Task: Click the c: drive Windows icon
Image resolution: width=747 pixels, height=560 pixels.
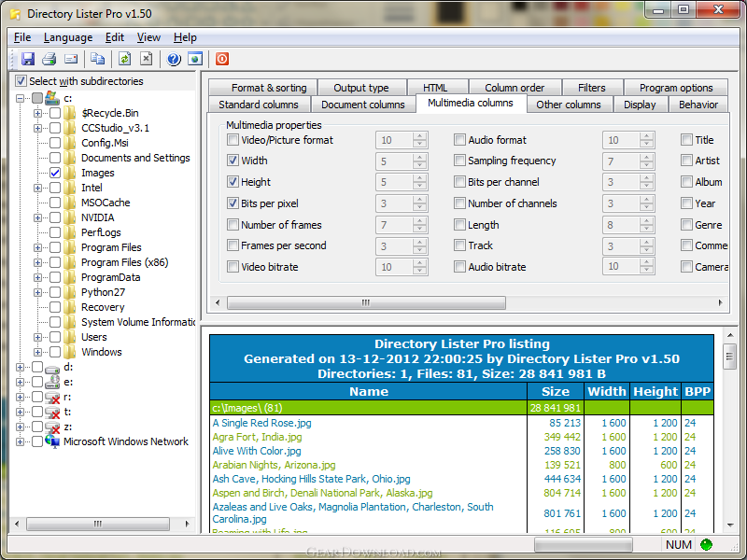Action: pos(52,98)
